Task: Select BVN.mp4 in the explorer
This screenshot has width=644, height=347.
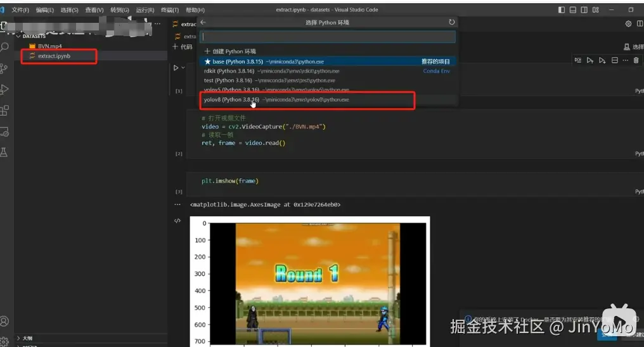Action: 49,46
